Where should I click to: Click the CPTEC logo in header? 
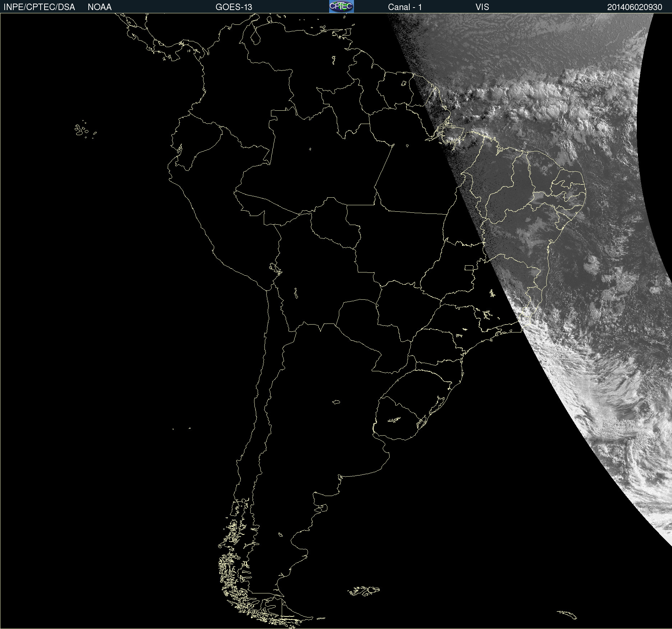pos(341,6)
